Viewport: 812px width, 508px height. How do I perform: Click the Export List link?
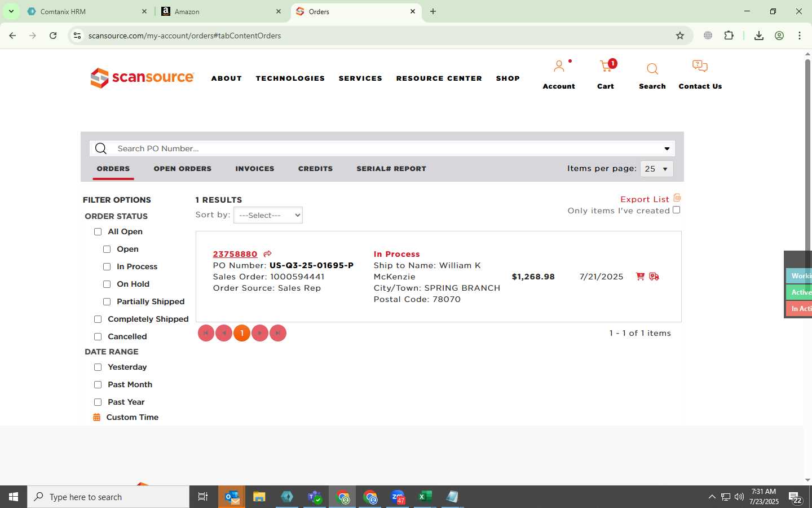point(645,199)
